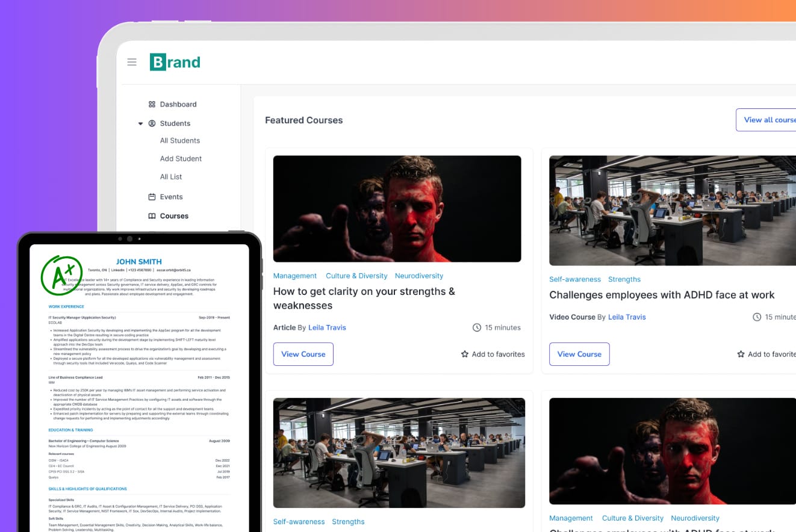
Task: Toggle favorite via the bottom-right star
Action: click(740, 354)
